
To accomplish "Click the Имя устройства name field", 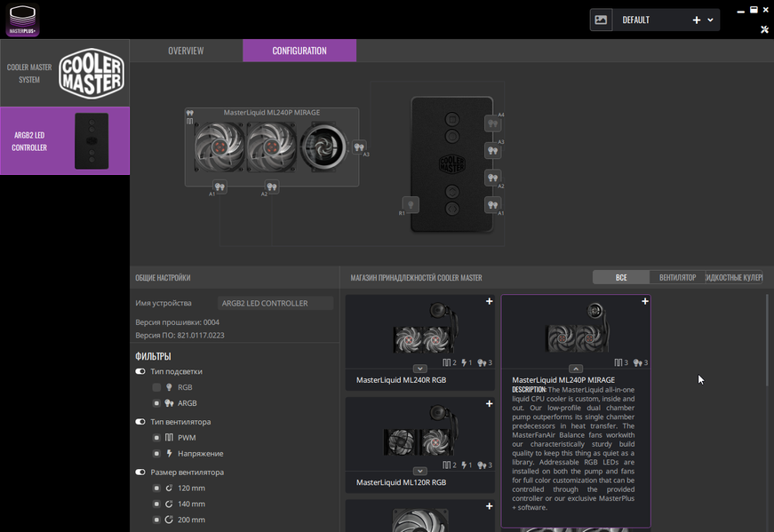I will coord(275,303).
